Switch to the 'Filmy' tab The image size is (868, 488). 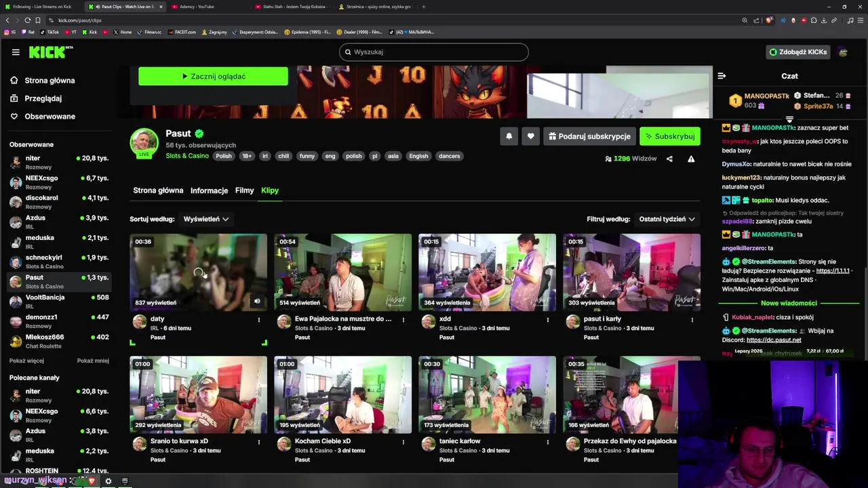tap(244, 190)
